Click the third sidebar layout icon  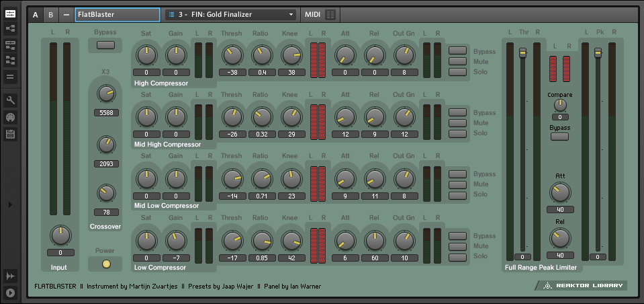click(10, 45)
